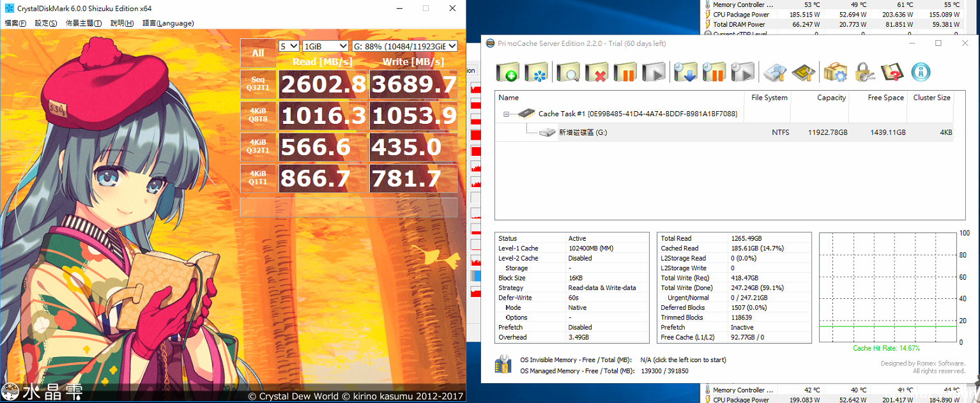
Task: Open the test count dropdown showing 5
Action: coord(289,46)
